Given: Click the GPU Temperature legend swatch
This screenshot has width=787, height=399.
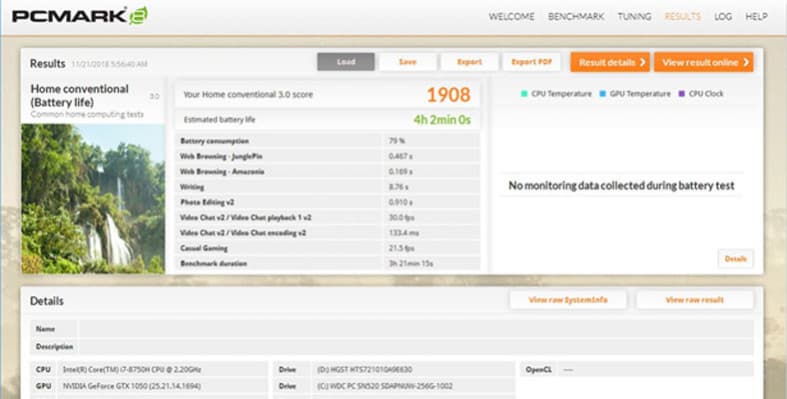Looking at the screenshot, I should point(602,94).
